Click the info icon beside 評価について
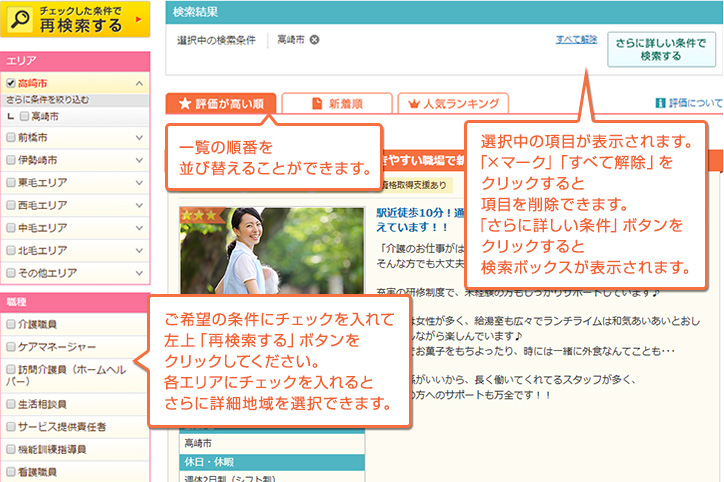The image size is (724, 482). pos(660,103)
